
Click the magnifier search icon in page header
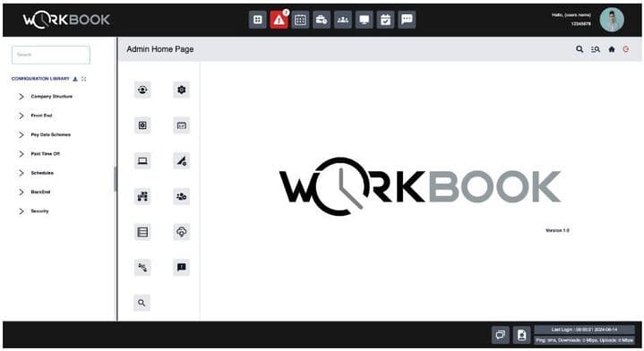point(580,49)
